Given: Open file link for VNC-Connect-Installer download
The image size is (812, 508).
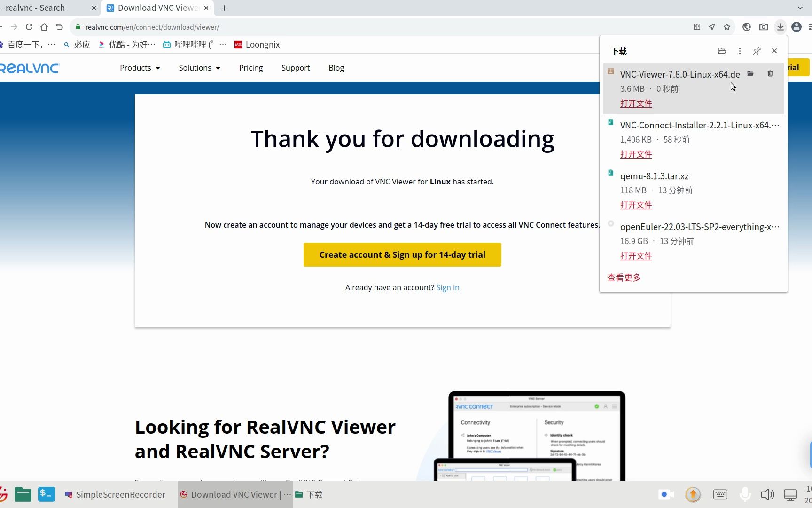Looking at the screenshot, I should click(x=636, y=154).
